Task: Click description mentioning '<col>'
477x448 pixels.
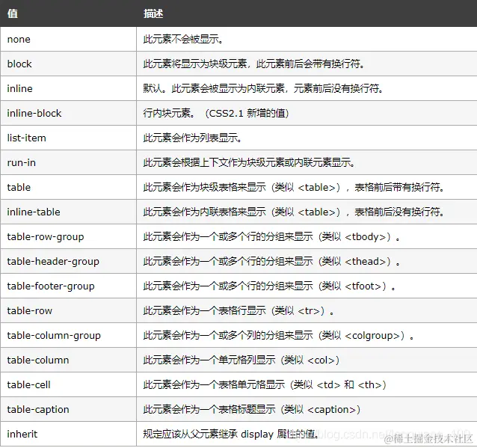Action: point(241,360)
